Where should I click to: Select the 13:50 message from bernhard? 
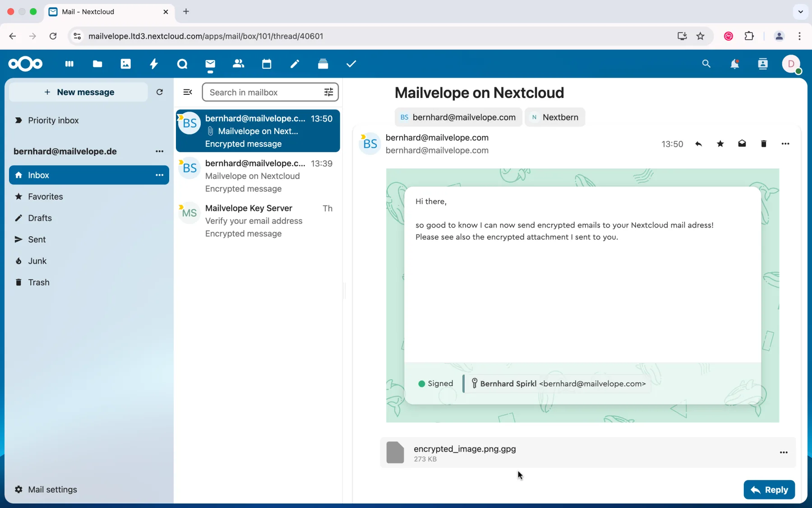[258, 131]
